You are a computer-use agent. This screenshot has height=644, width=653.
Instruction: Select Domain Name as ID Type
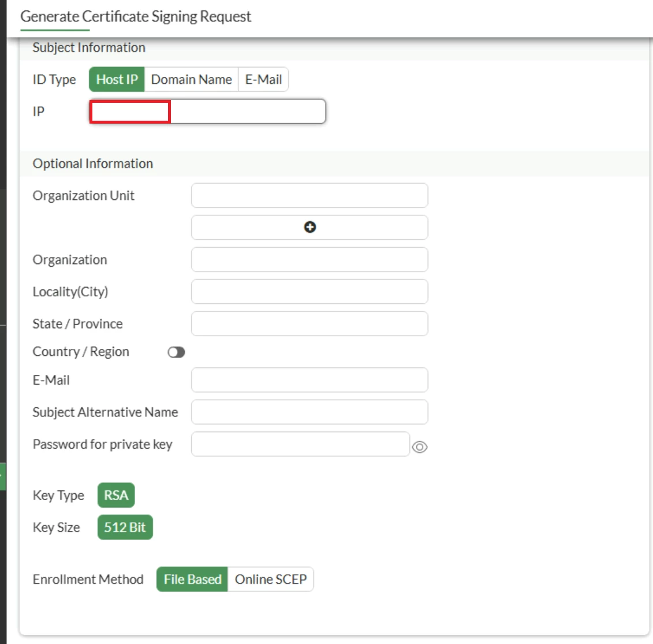pos(191,79)
